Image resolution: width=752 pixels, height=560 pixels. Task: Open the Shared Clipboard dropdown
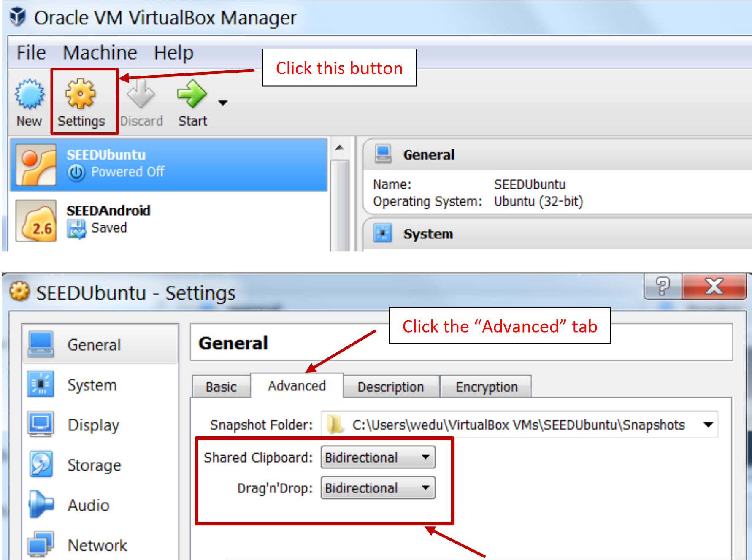[x=378, y=457]
